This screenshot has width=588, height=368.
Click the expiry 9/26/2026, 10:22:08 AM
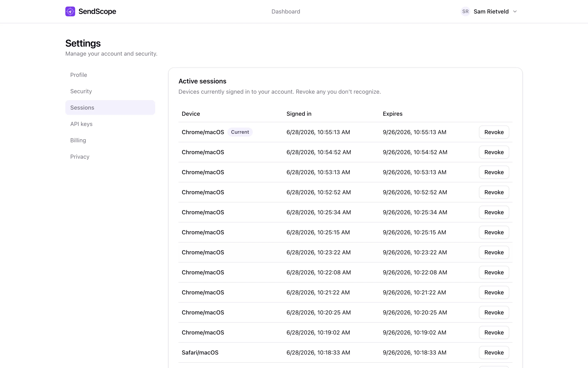(415, 272)
